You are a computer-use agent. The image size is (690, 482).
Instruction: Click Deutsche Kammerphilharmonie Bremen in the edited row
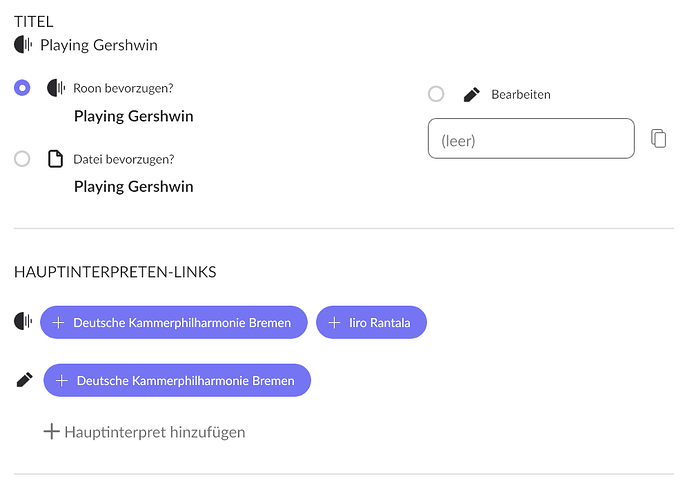[177, 380]
